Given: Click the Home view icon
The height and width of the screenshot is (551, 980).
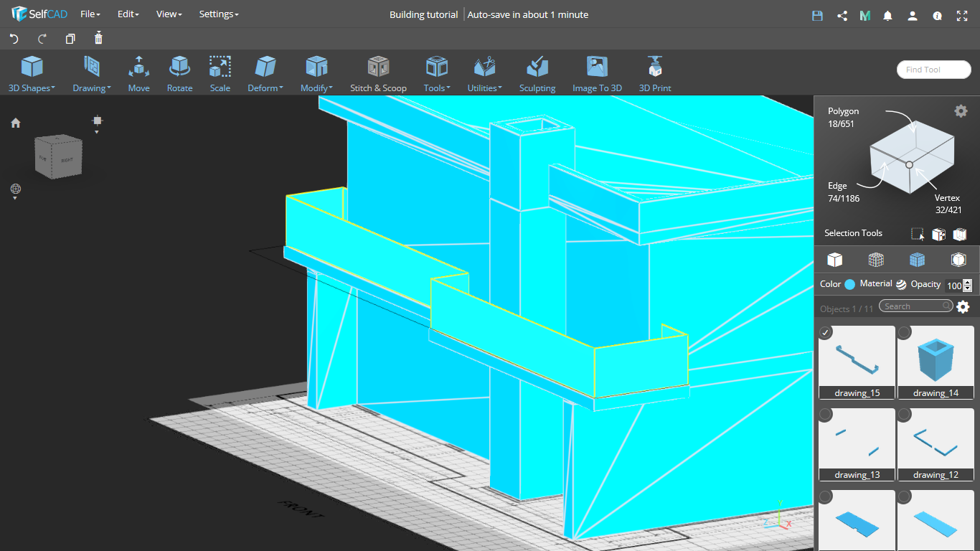Looking at the screenshot, I should 16,123.
